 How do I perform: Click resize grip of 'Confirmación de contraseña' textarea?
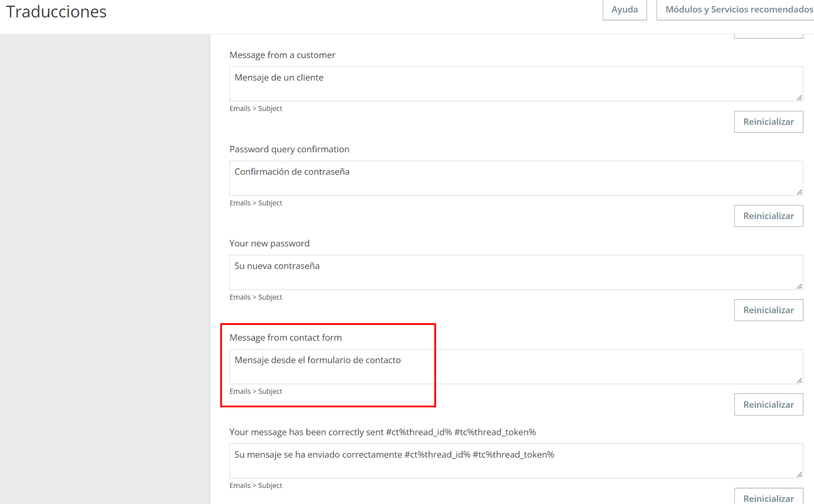point(799,192)
